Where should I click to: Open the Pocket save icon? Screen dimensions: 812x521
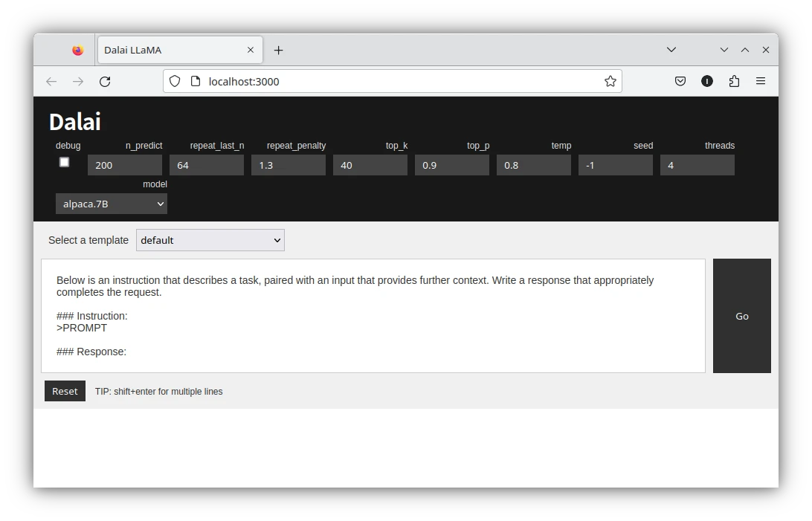point(680,82)
